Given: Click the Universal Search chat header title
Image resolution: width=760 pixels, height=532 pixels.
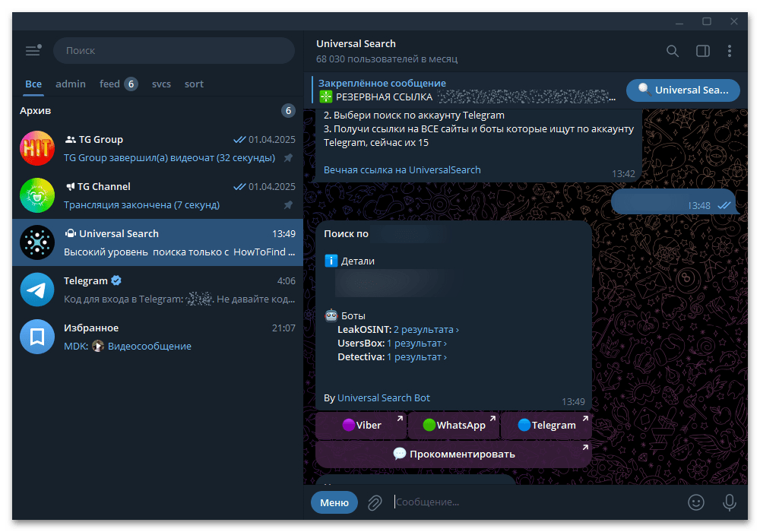Looking at the screenshot, I should click(x=356, y=43).
